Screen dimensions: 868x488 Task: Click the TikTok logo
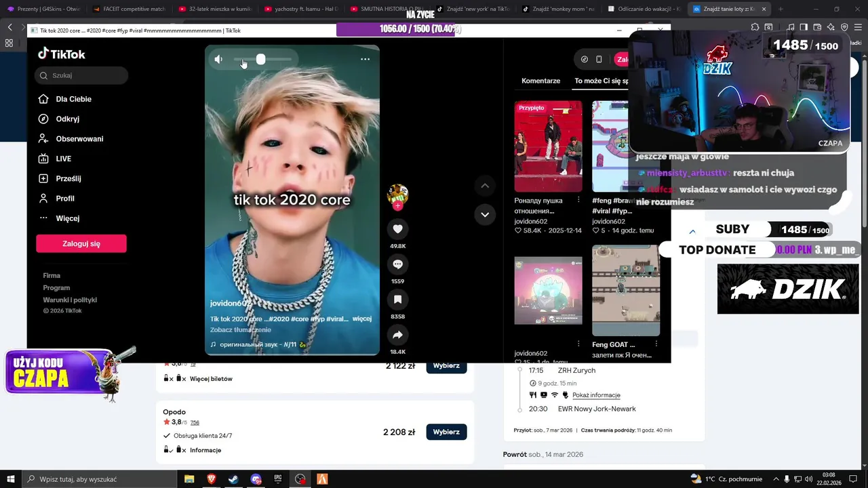point(61,54)
